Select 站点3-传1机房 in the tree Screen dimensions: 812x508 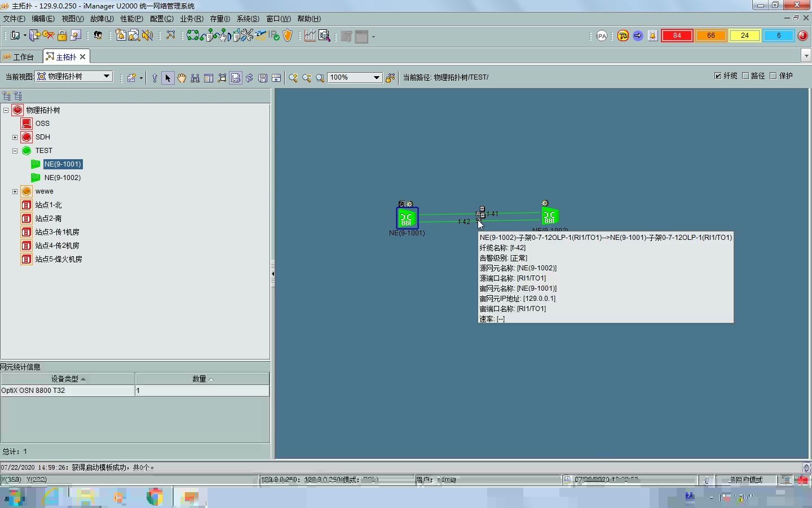coord(57,232)
